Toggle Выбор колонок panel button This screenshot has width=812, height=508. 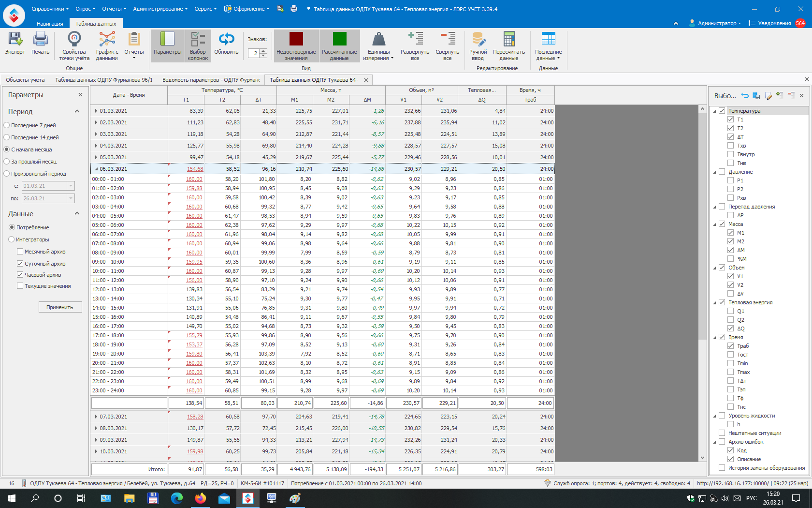pos(198,46)
